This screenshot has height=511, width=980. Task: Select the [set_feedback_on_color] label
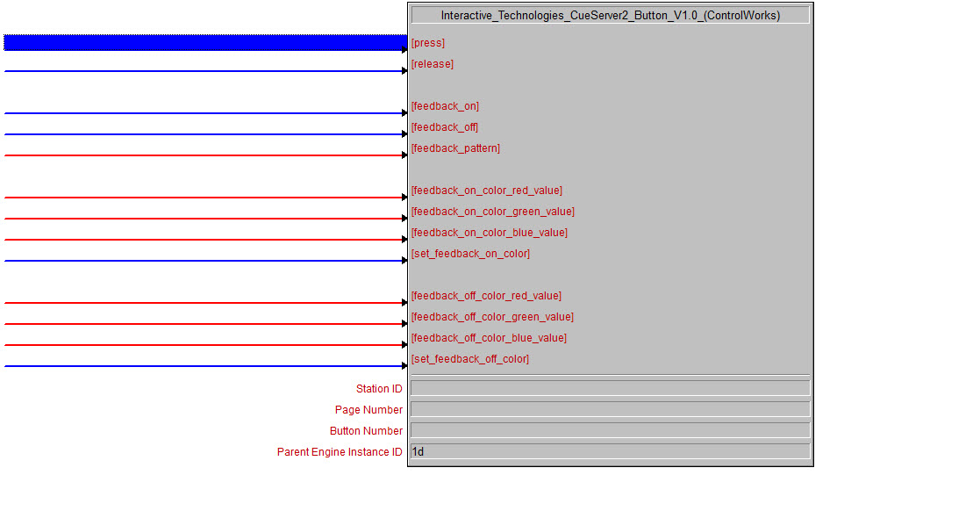tap(470, 254)
